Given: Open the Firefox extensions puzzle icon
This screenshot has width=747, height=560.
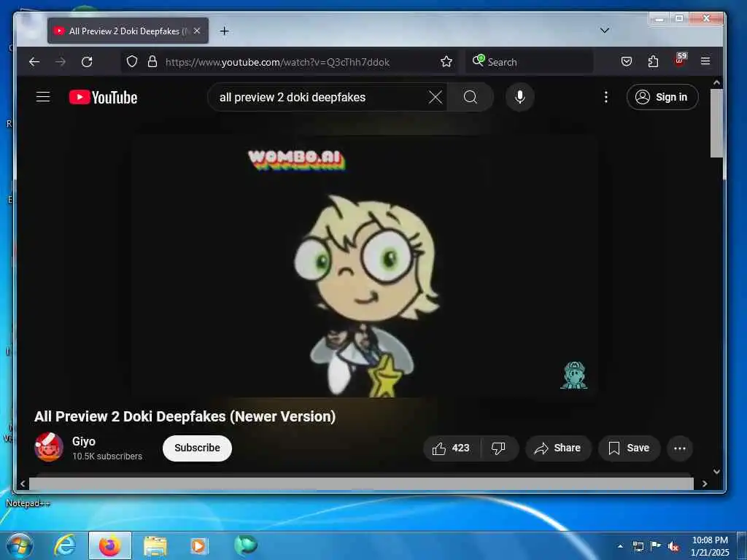Looking at the screenshot, I should click(x=653, y=61).
